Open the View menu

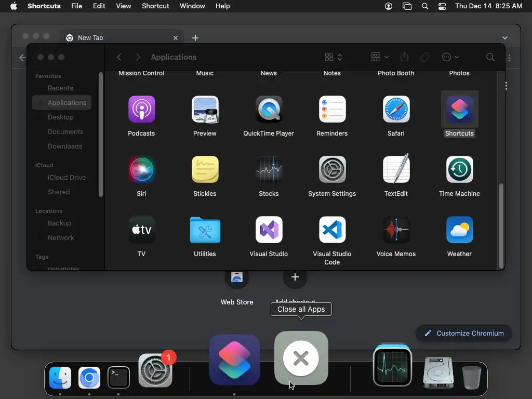[x=124, y=6]
